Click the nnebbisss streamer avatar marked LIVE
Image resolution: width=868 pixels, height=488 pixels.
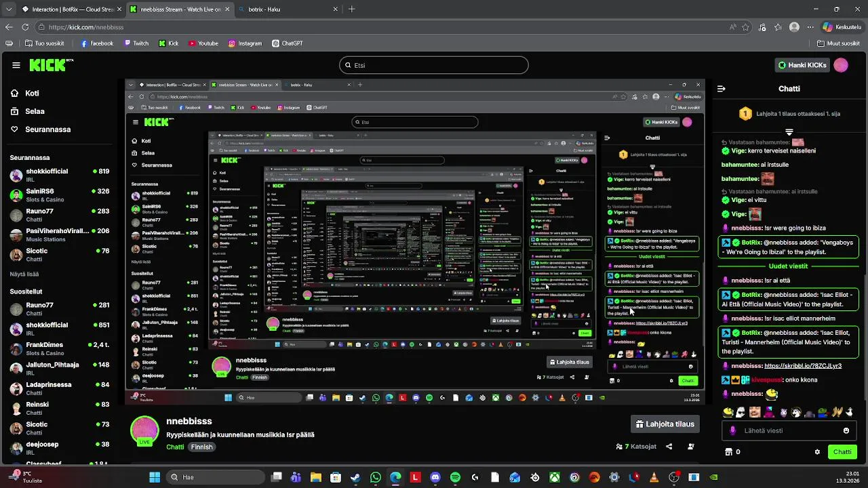coord(144,431)
